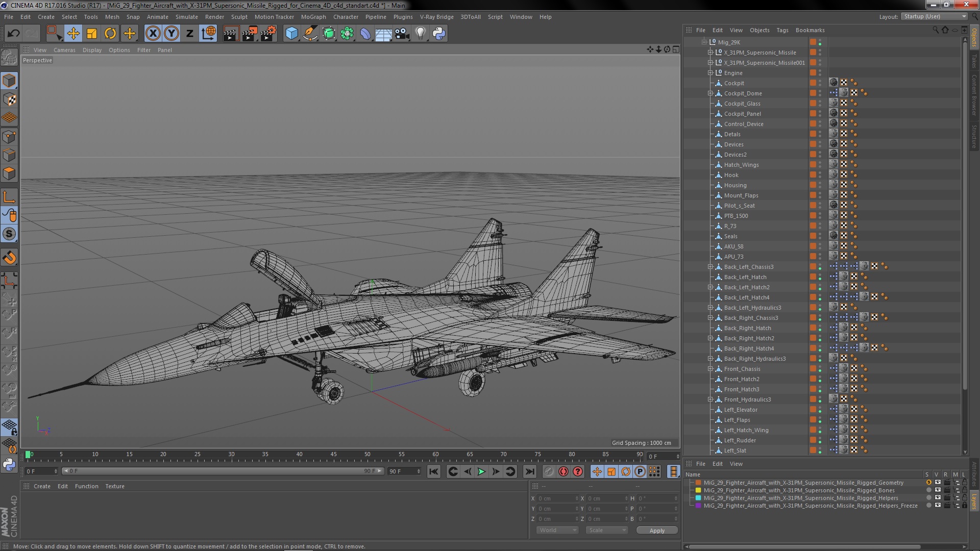The height and width of the screenshot is (551, 980).
Task: Toggle Y axis lock
Action: pos(171,34)
